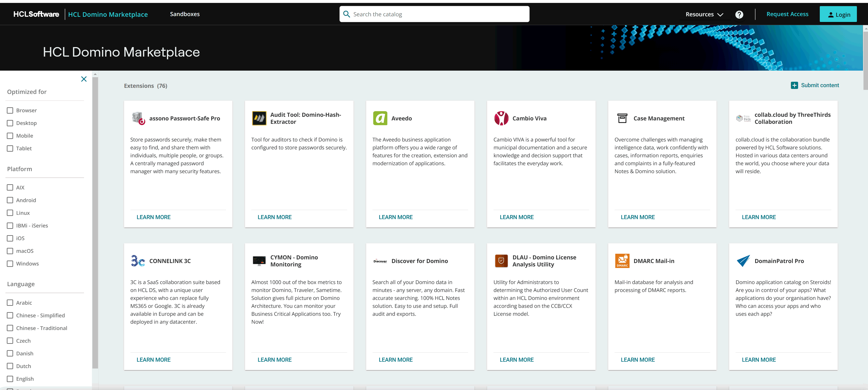Click the Aveedo green logo icon
Viewport: 868px width, 390px height.
coord(380,118)
